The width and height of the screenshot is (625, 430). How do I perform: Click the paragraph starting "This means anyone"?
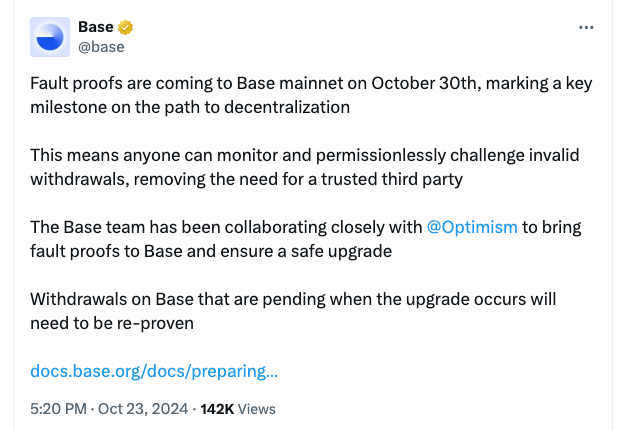coord(300,167)
